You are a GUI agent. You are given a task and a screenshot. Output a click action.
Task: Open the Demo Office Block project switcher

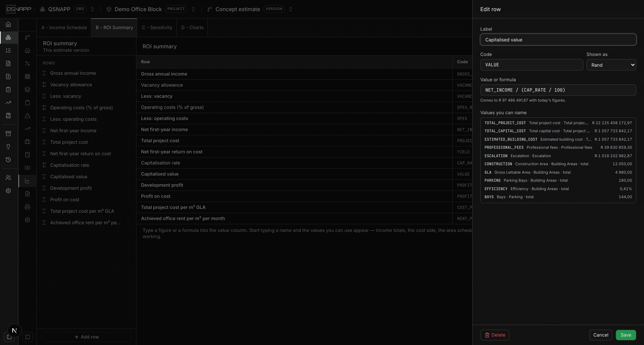click(x=193, y=9)
